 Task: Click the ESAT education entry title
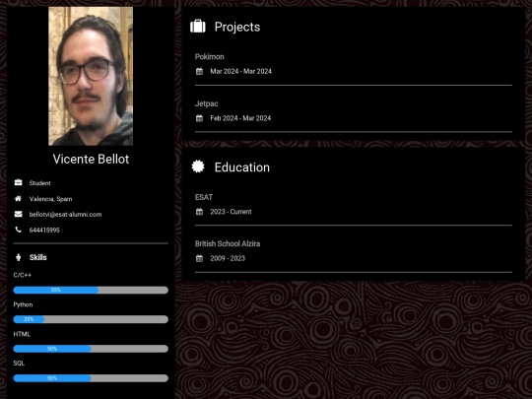click(204, 197)
